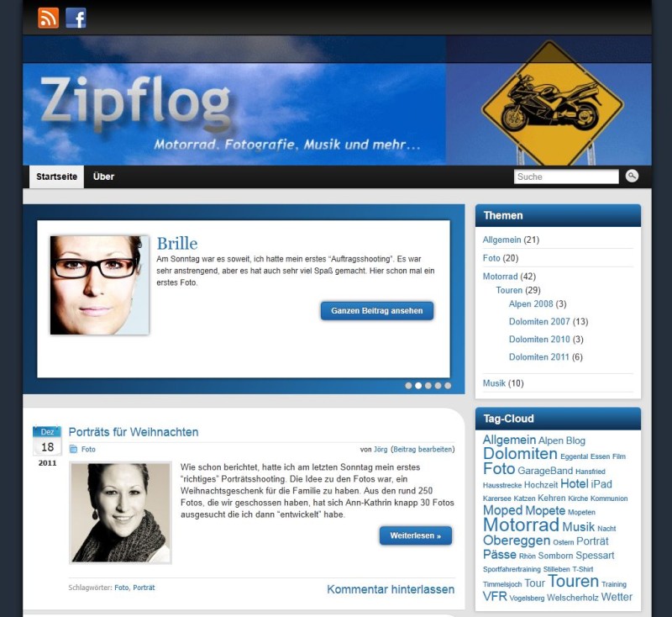
Task: Click Ganzen Beitrag ansehen button
Action: coord(377,311)
